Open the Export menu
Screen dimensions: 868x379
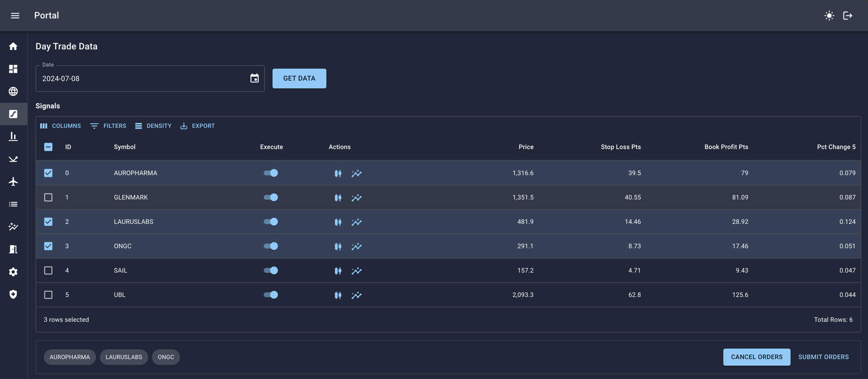(x=198, y=126)
